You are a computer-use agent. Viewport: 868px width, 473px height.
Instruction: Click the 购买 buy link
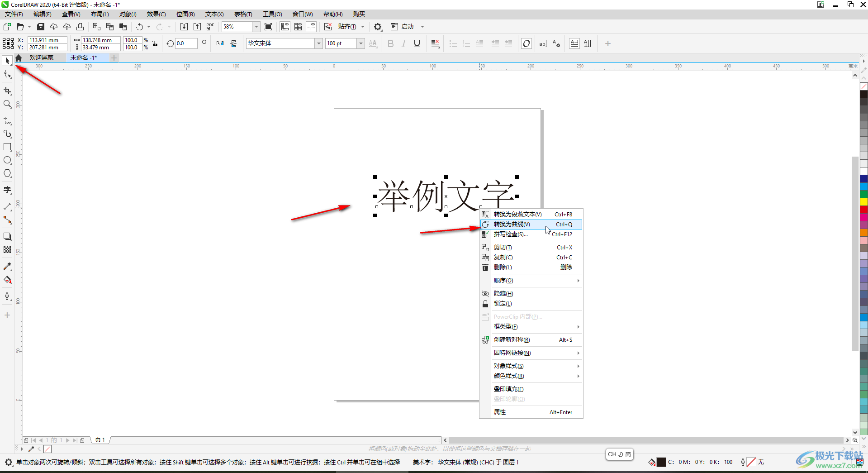pyautogui.click(x=359, y=14)
